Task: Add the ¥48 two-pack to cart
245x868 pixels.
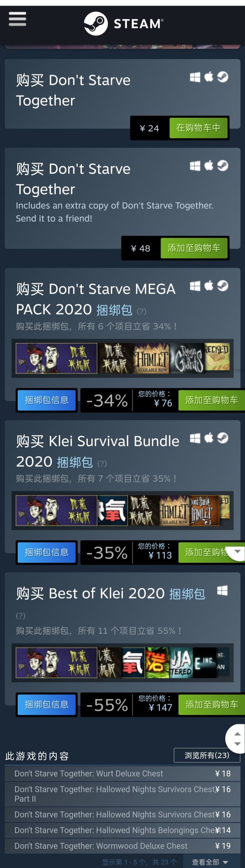Action: click(194, 248)
